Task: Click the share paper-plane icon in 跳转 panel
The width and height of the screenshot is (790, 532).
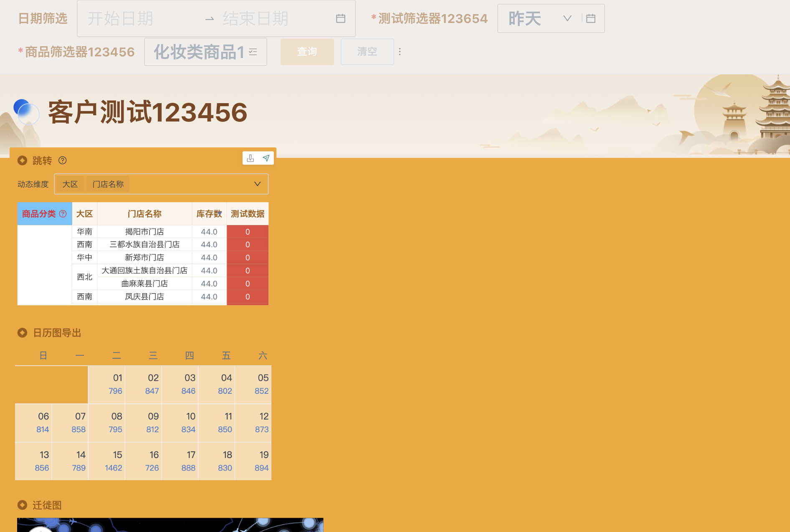Action: coord(266,158)
